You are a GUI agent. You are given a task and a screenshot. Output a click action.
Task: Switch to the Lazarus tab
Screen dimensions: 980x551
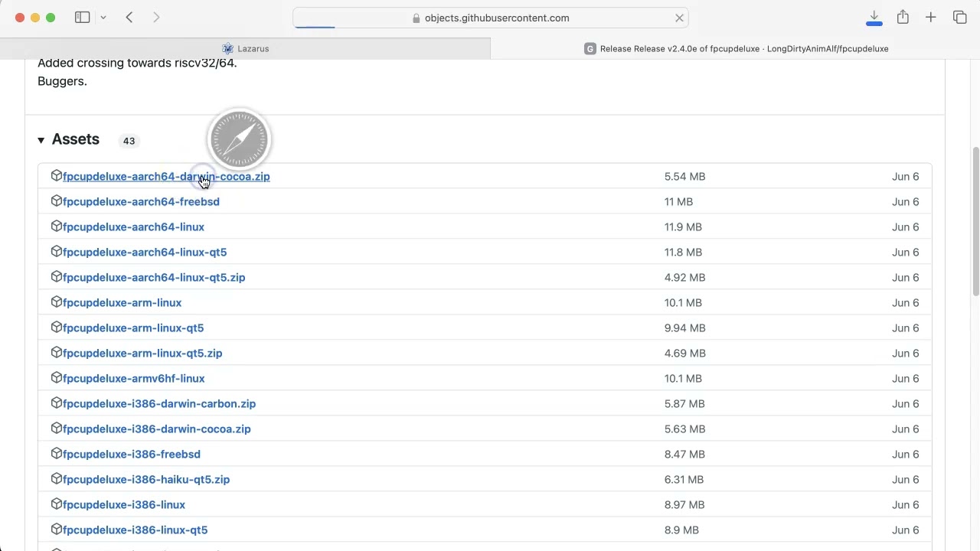tap(245, 48)
